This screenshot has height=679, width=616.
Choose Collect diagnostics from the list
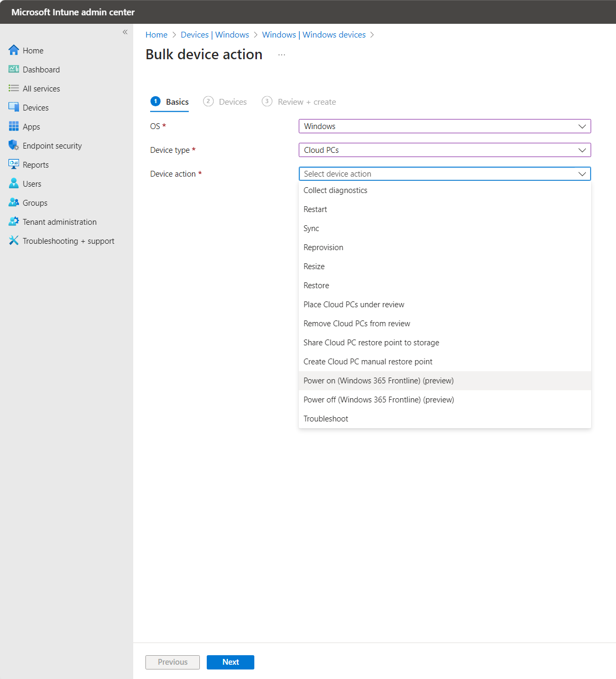click(445, 190)
